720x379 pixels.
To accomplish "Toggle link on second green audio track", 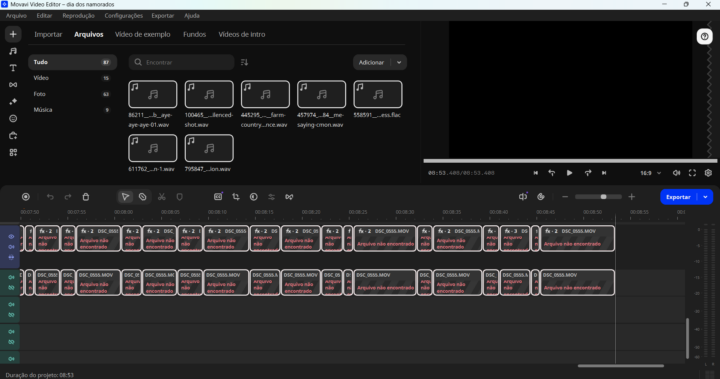I will (11, 315).
